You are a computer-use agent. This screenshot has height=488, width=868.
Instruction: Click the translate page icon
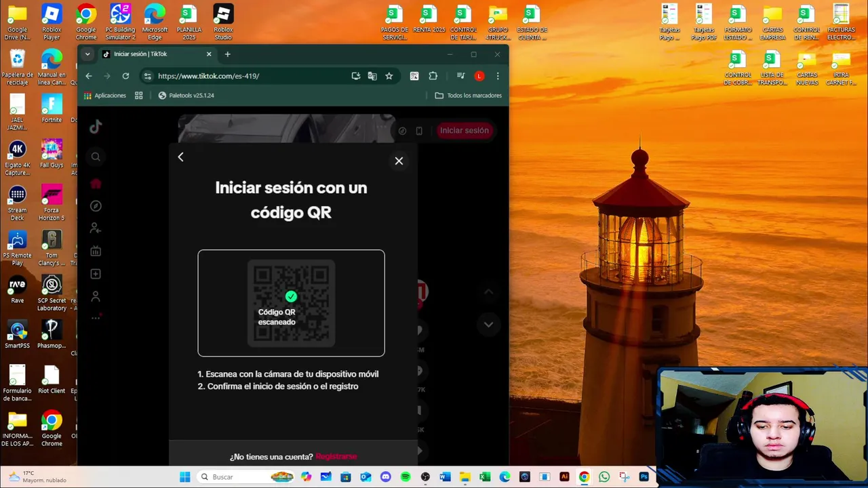pyautogui.click(x=372, y=76)
